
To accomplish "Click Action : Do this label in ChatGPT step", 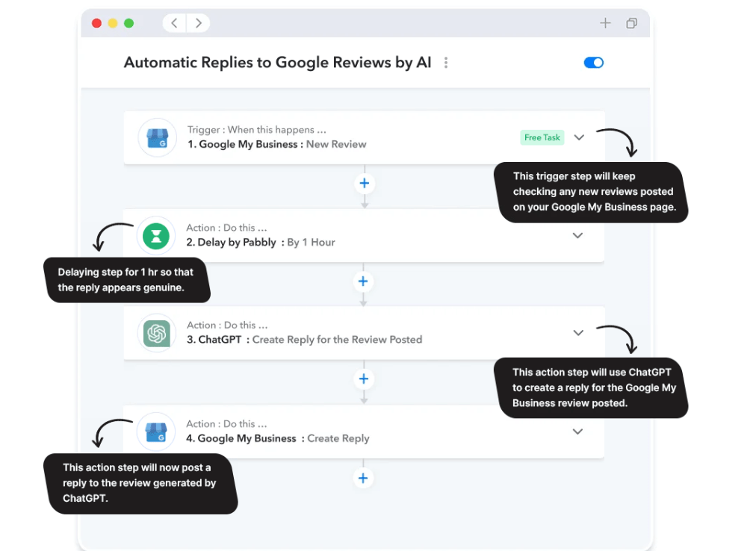I will [227, 325].
